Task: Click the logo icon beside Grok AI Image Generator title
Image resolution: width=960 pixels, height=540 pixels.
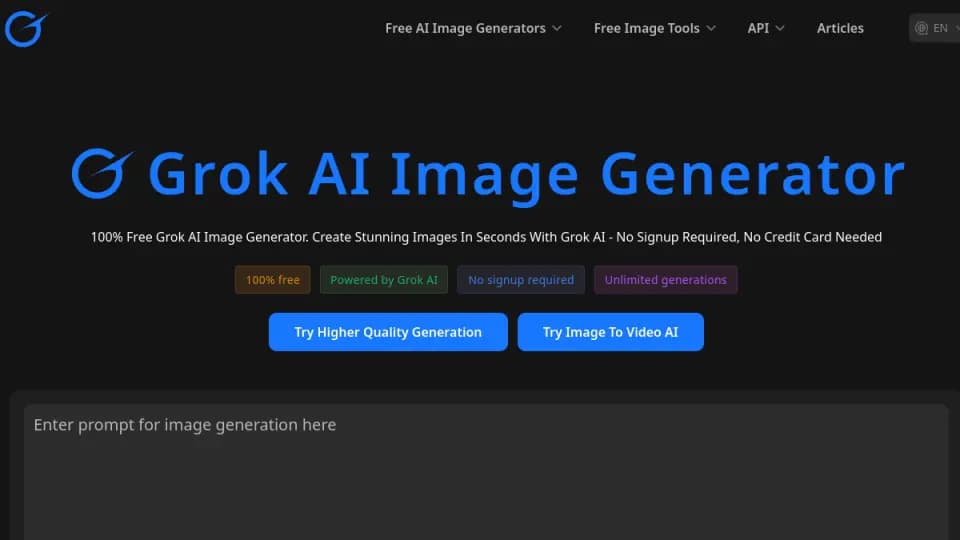Action: pos(102,173)
